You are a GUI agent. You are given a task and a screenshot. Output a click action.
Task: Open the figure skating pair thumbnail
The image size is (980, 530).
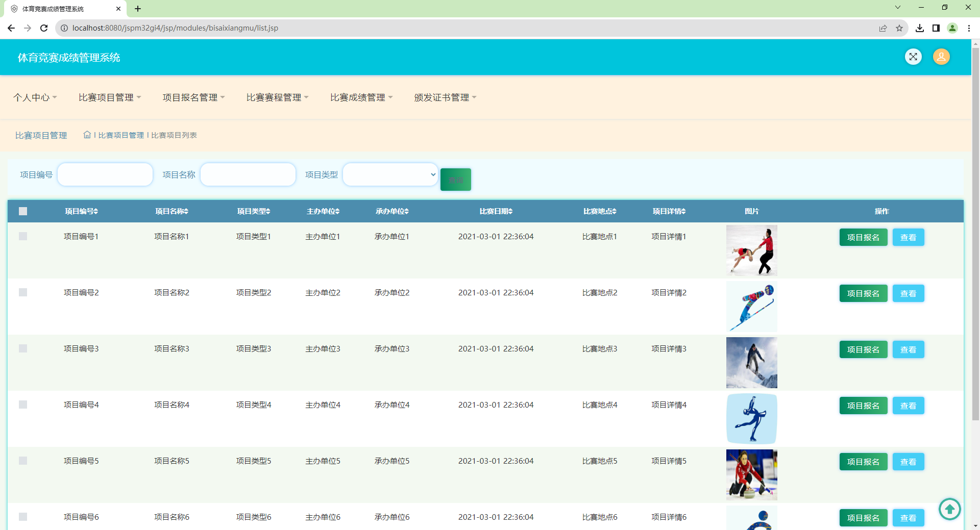[x=751, y=250]
